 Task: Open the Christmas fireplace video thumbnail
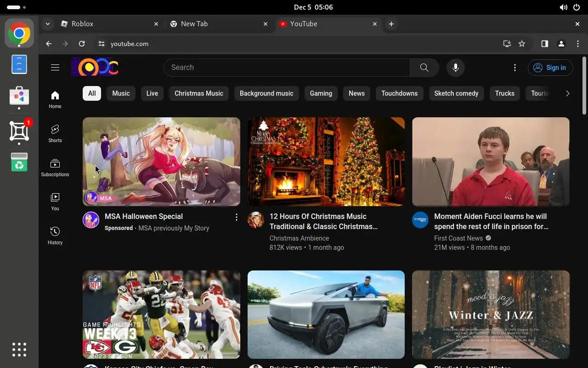(x=326, y=161)
